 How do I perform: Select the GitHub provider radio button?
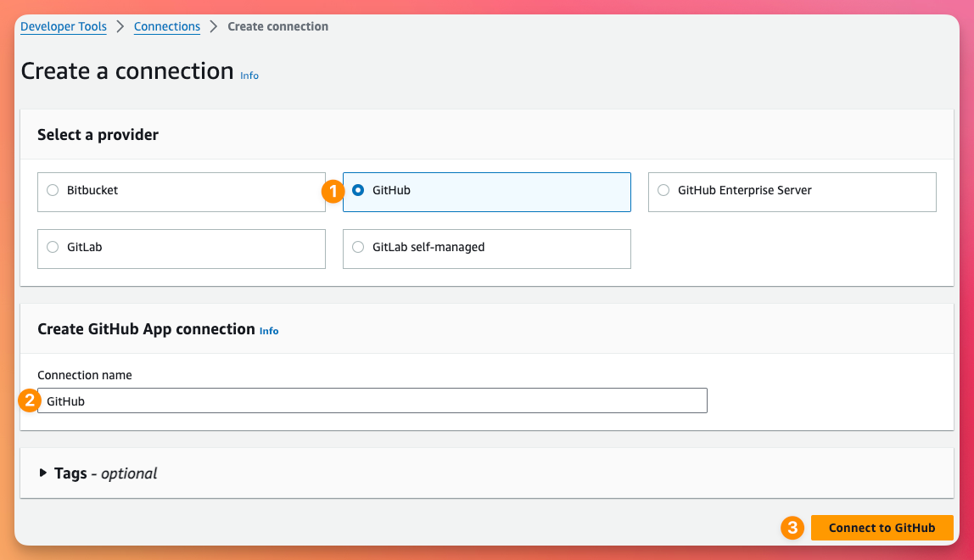tap(358, 190)
